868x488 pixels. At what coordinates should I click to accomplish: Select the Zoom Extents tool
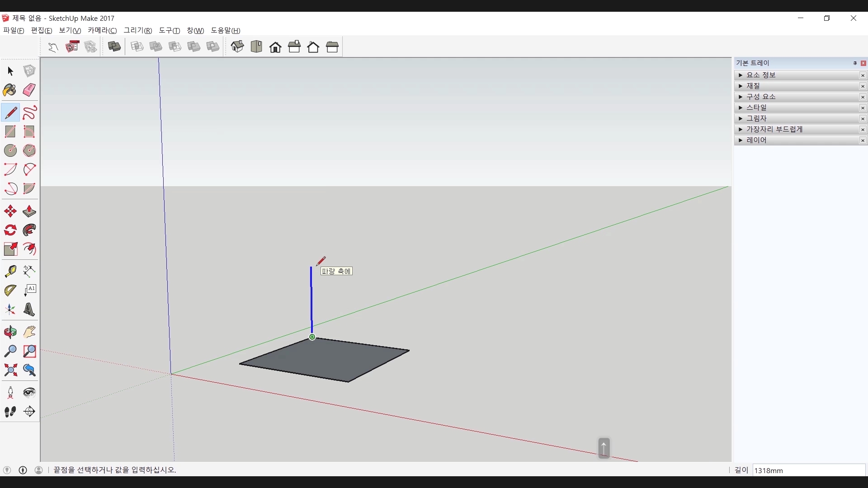tap(10, 371)
